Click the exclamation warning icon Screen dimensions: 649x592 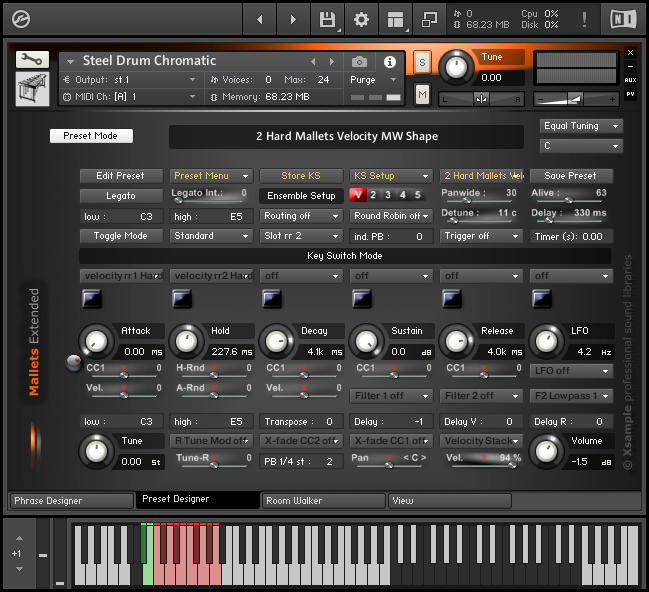click(584, 19)
